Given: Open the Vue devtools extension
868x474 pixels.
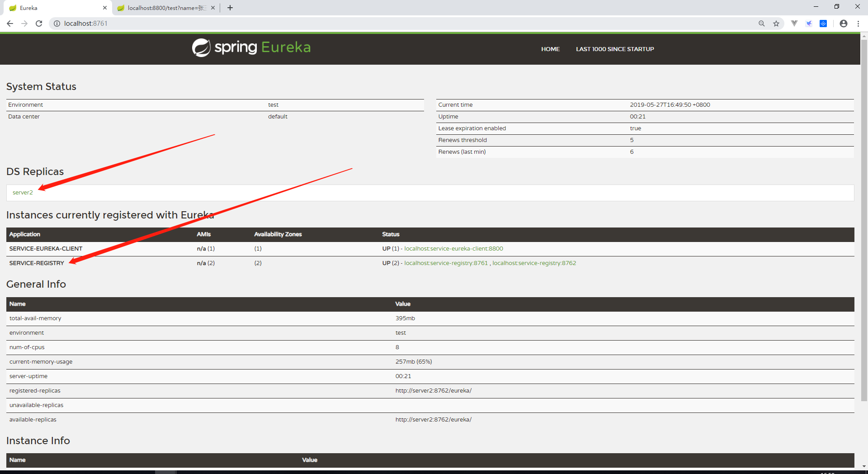Looking at the screenshot, I should tap(794, 24).
